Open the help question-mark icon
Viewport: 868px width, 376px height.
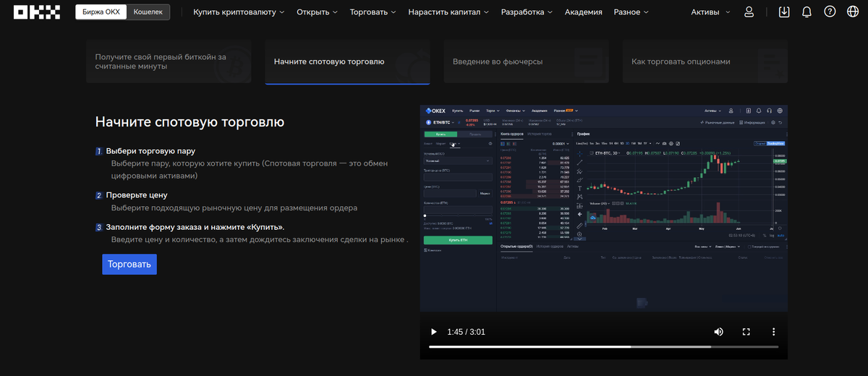point(830,12)
